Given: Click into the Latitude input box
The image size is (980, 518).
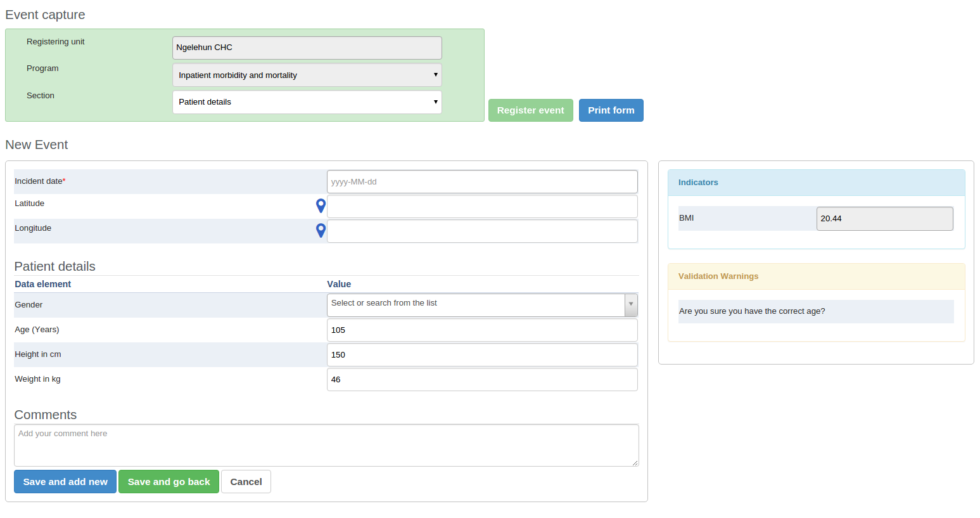Looking at the screenshot, I should tap(481, 207).
